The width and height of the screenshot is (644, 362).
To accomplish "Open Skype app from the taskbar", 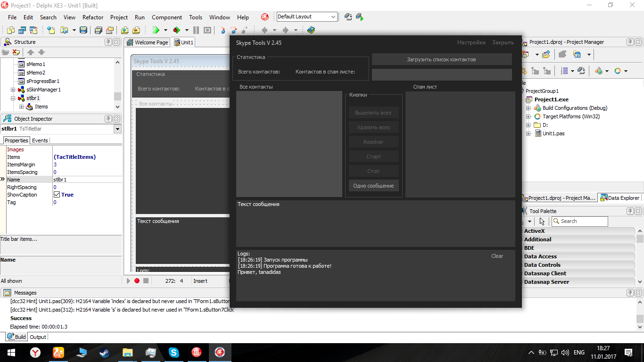I will [x=174, y=352].
